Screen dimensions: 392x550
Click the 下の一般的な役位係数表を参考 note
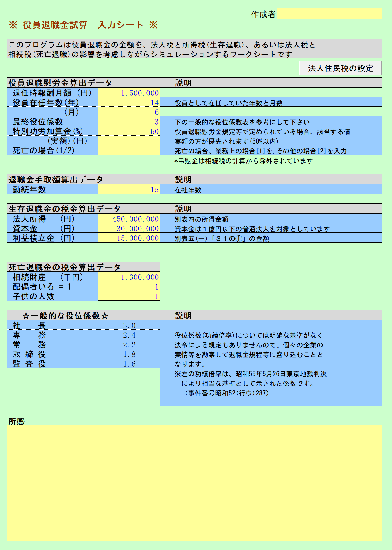[242, 122]
